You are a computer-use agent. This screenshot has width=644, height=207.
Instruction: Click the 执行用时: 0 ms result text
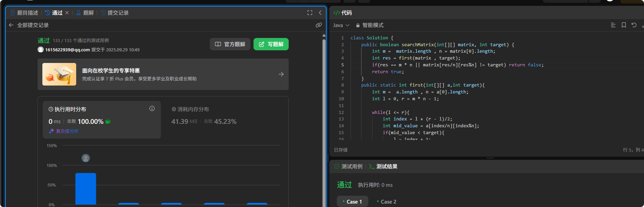[375, 185]
